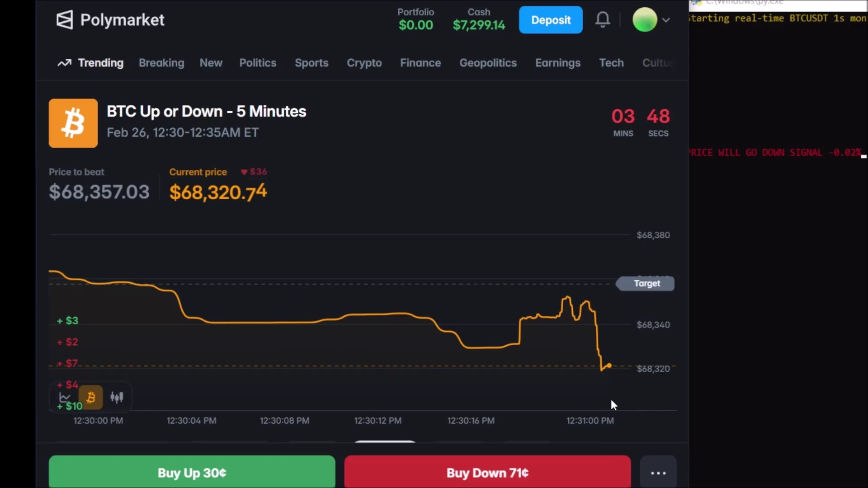Open the notifications bell
Image resolution: width=868 pixels, height=488 pixels.
click(603, 20)
